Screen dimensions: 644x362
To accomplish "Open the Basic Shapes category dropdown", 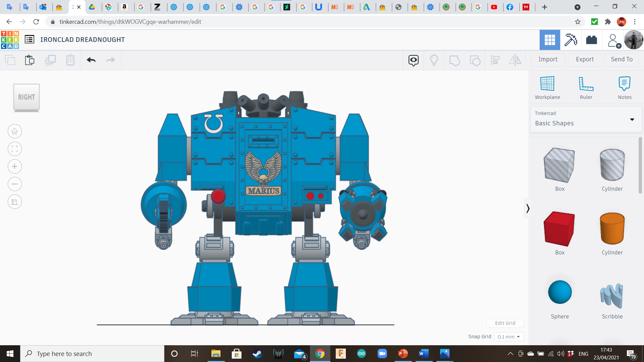I will (x=632, y=119).
